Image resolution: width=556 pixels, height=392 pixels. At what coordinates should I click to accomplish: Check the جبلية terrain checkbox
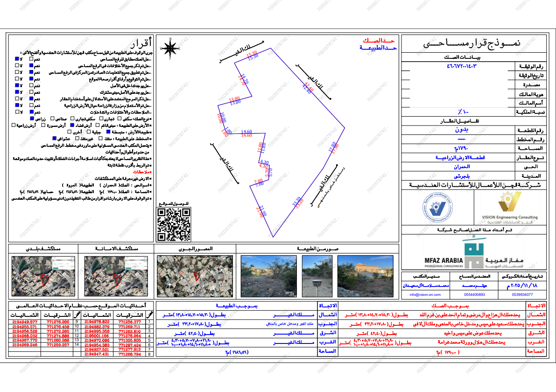point(89,132)
